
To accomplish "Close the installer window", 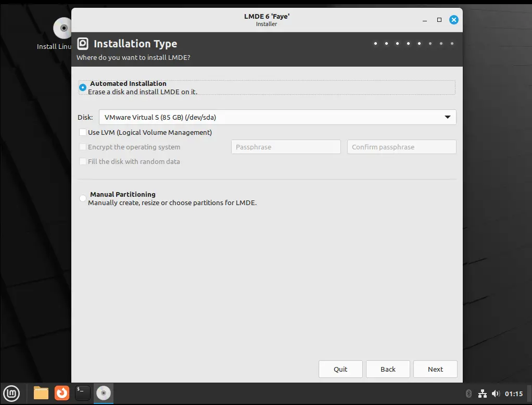I will [x=453, y=20].
